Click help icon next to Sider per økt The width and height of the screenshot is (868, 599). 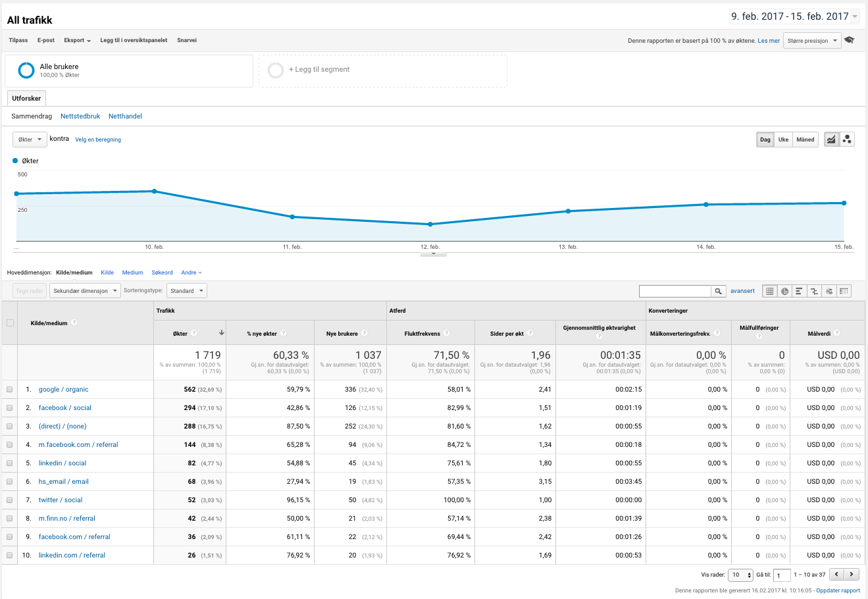click(530, 333)
